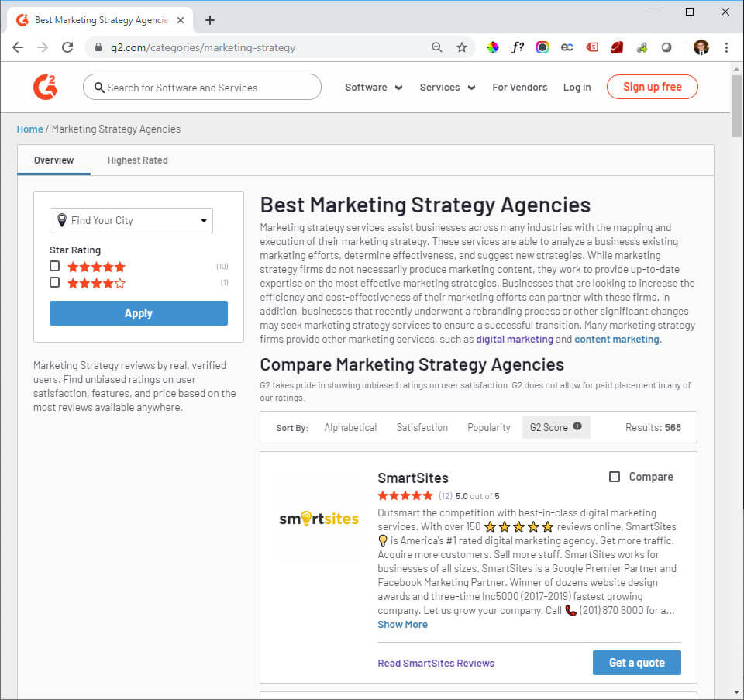Click the browser address bar URL
Screen dimensions: 744x700
click(x=202, y=47)
